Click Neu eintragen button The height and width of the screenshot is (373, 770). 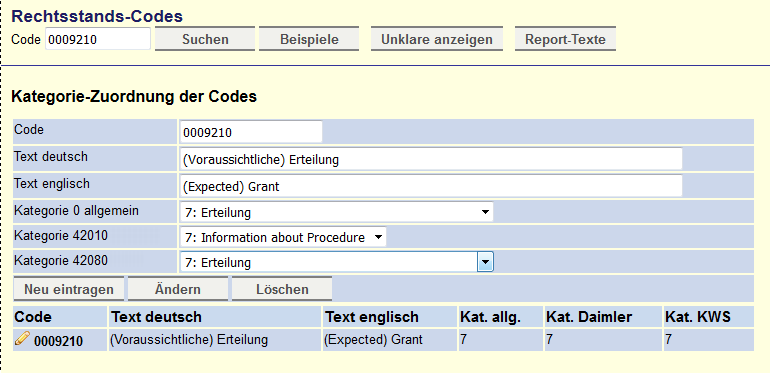[69, 289]
